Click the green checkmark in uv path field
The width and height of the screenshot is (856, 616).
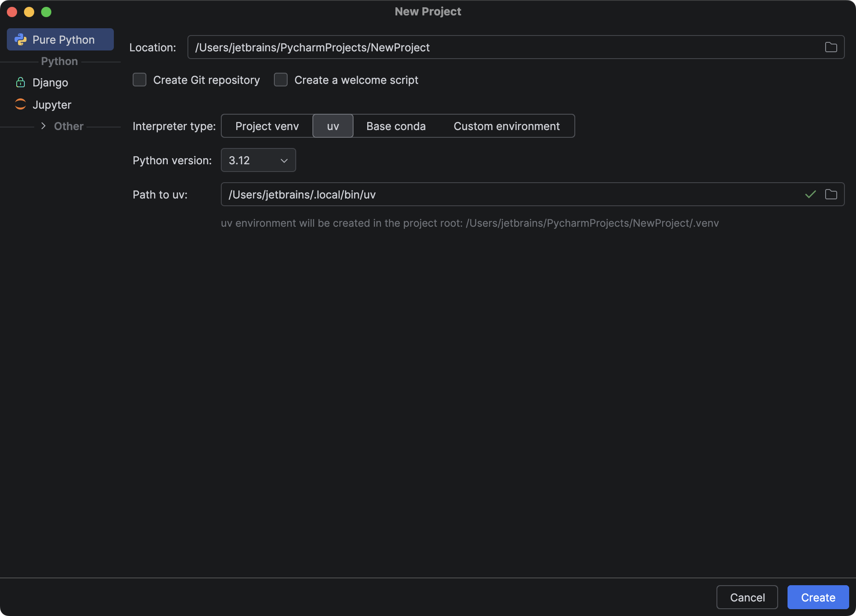point(809,194)
